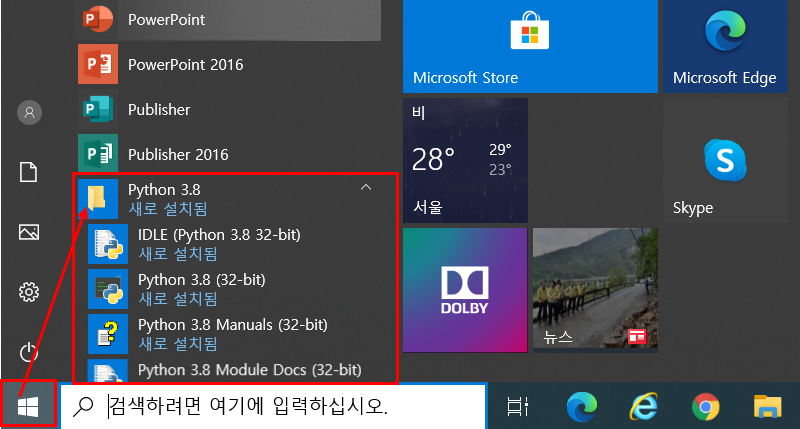Open Documents from the Start sidebar
The width and height of the screenshot is (800, 429).
(x=29, y=172)
